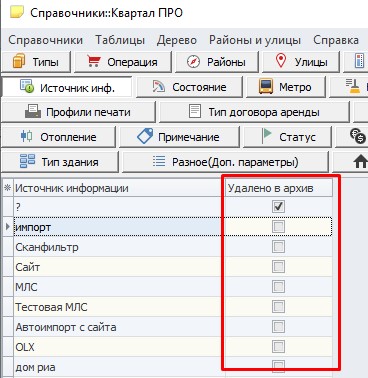
Task: Check archive box for Сайт row
Action: (x=278, y=267)
